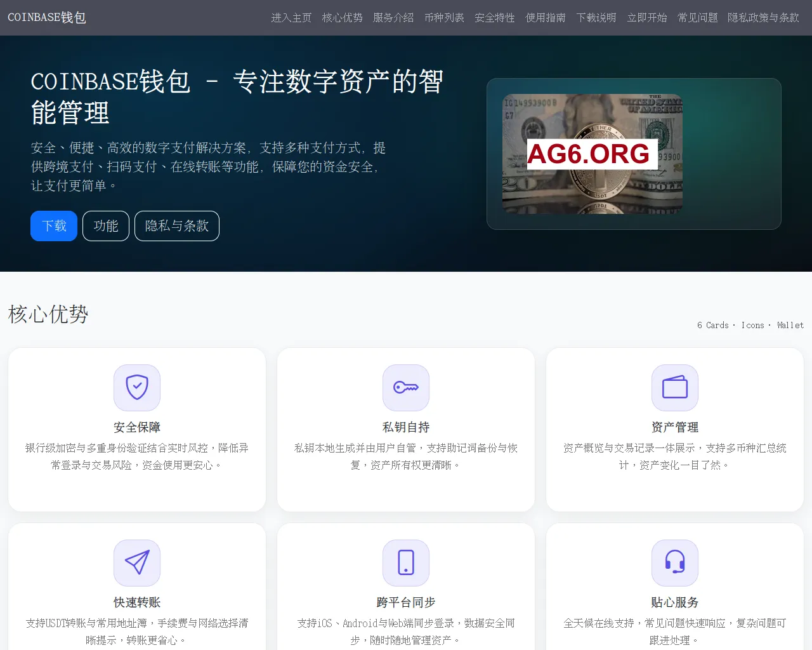Select the 快速转账 card title
The height and width of the screenshot is (650, 812).
[137, 602]
